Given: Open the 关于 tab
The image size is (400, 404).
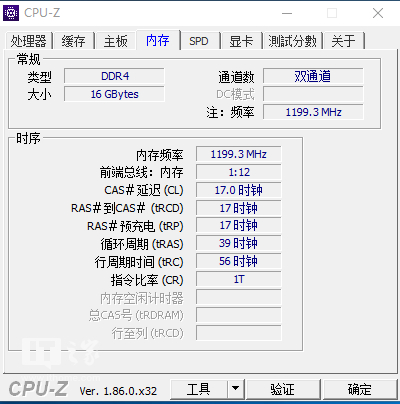Looking at the screenshot, I should [344, 41].
